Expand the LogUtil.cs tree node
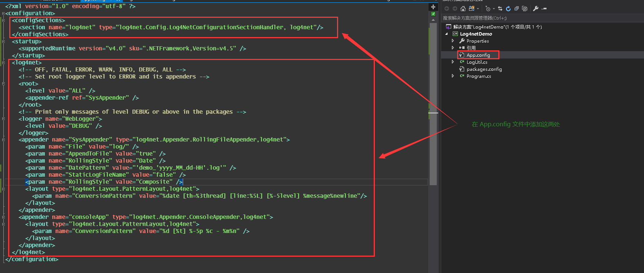Image resolution: width=644 pixels, height=273 pixels. [x=453, y=62]
